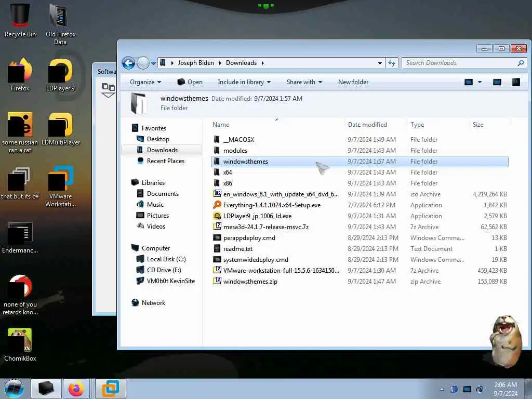The width and height of the screenshot is (532, 399).
Task: Select the en_windows_8.1 iso file icon
Action: point(217,194)
